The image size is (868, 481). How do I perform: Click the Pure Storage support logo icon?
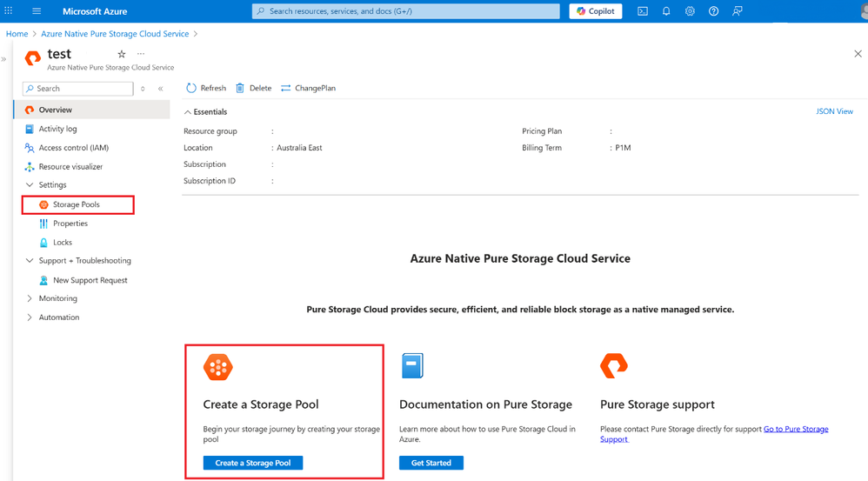point(614,366)
